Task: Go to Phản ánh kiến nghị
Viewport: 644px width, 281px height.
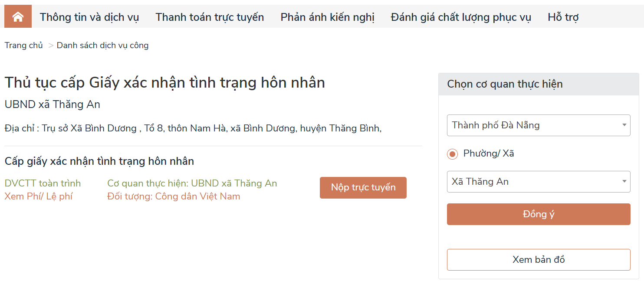Action: coord(327,17)
